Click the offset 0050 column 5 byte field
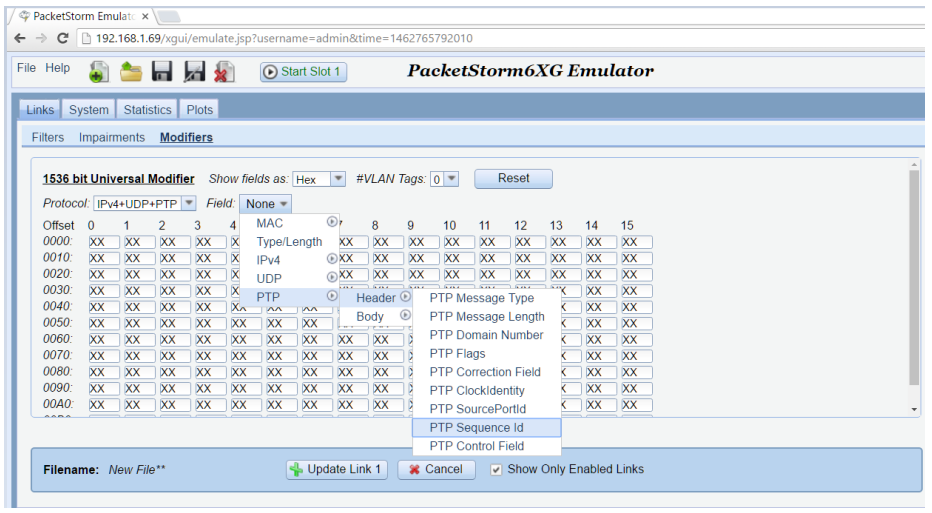Screen dimensions: 932x513 pyautogui.click(x=281, y=323)
